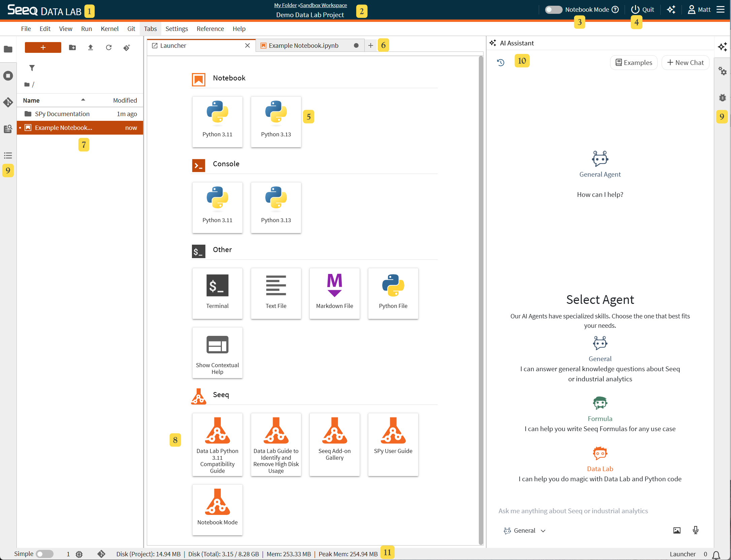Toggle the Notebook Mode switch
Viewport: 731px width, 560px height.
coord(553,10)
